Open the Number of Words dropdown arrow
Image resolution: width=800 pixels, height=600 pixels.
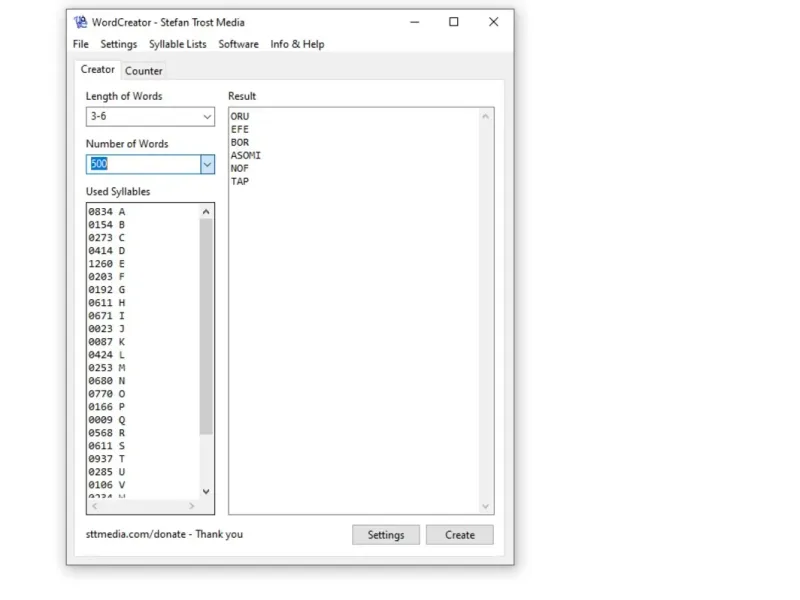[x=207, y=164]
